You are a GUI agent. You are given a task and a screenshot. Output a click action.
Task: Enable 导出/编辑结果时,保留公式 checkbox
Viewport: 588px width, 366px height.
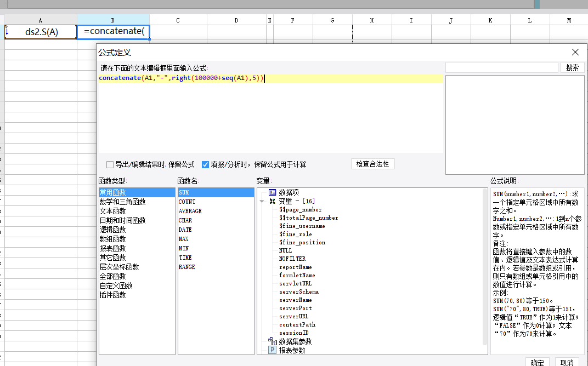[110, 164]
